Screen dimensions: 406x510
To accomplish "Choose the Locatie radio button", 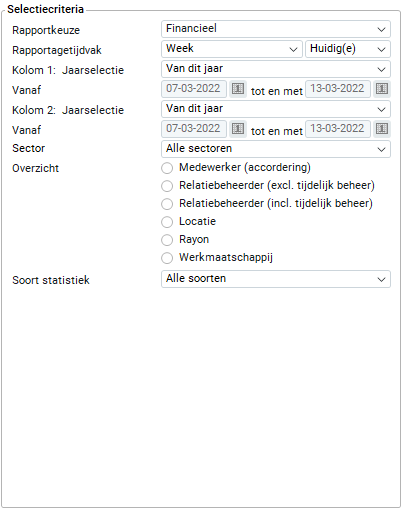I will click(167, 222).
